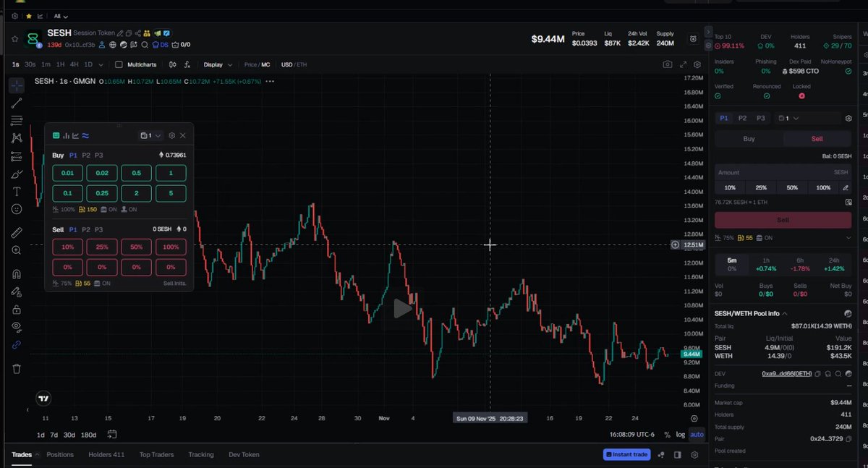Open the All filter dropdown
This screenshot has height=468, width=868.
[61, 16]
